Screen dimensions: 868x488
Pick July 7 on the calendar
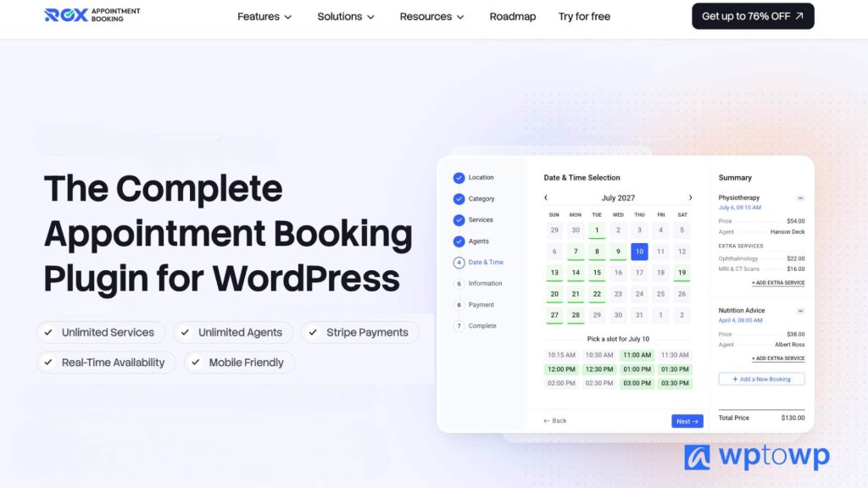click(x=576, y=252)
